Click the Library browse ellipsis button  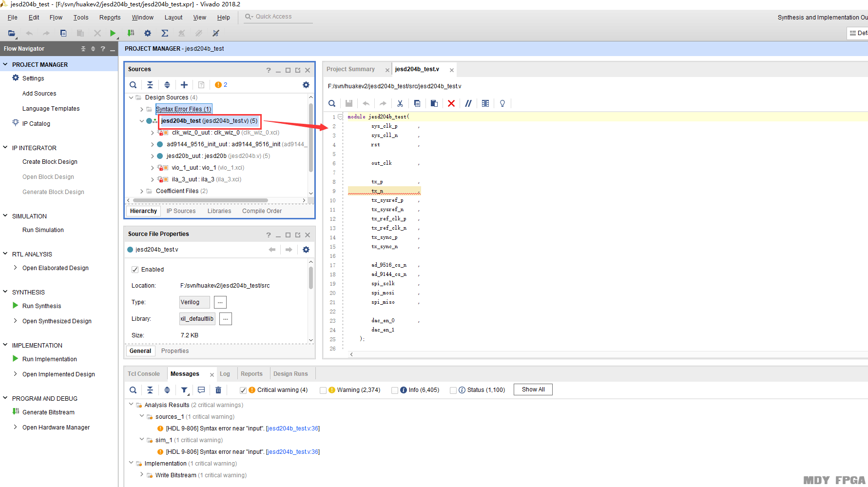[x=226, y=319]
